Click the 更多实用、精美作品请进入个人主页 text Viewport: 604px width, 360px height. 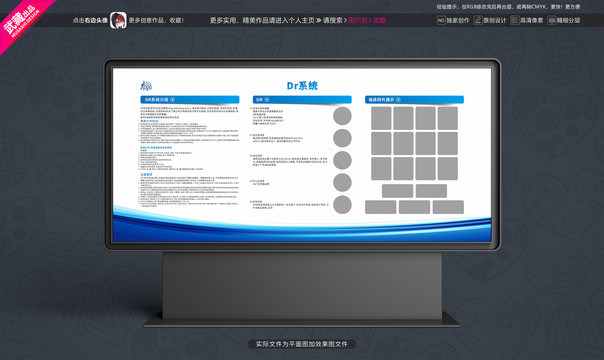point(262,20)
